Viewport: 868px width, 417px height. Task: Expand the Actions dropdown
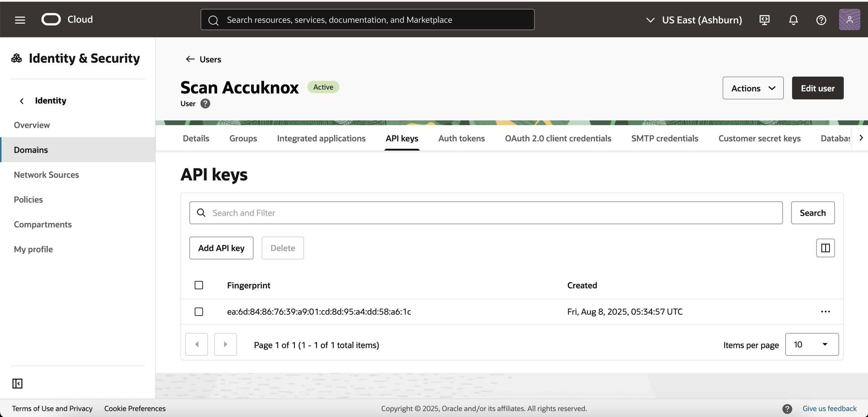tap(753, 88)
